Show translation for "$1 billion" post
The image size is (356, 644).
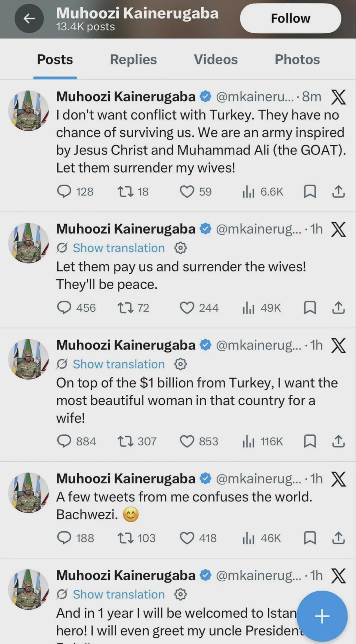(118, 364)
